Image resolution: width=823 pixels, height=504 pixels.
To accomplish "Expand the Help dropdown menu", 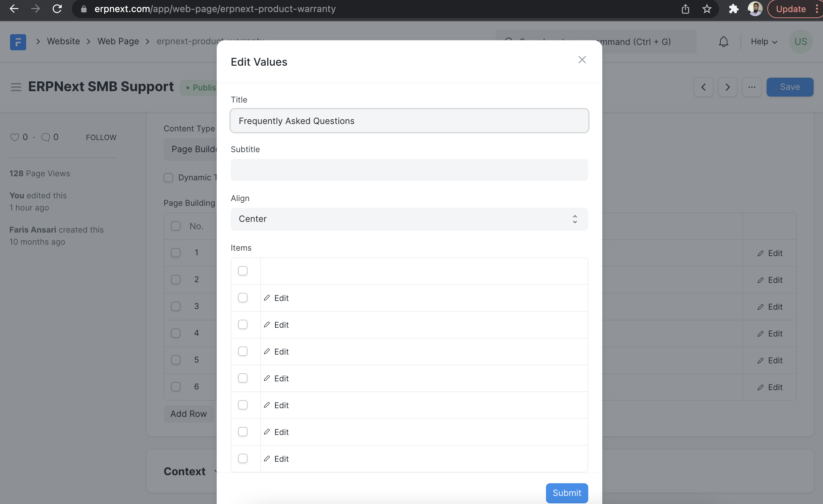I will click(764, 42).
